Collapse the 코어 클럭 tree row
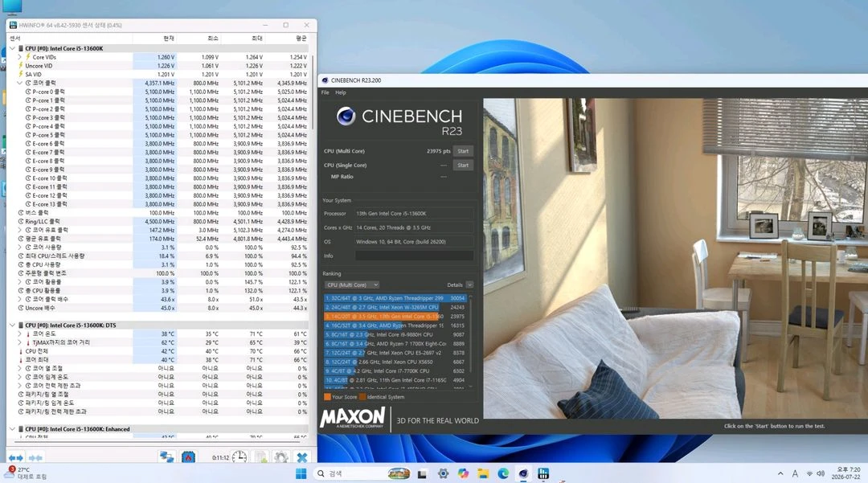This screenshot has height=483, width=868. tap(19, 83)
